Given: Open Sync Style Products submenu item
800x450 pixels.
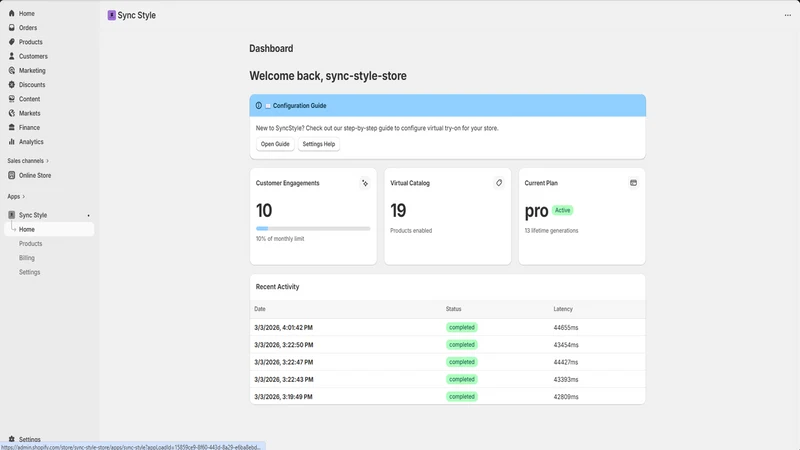Looking at the screenshot, I should tap(31, 243).
